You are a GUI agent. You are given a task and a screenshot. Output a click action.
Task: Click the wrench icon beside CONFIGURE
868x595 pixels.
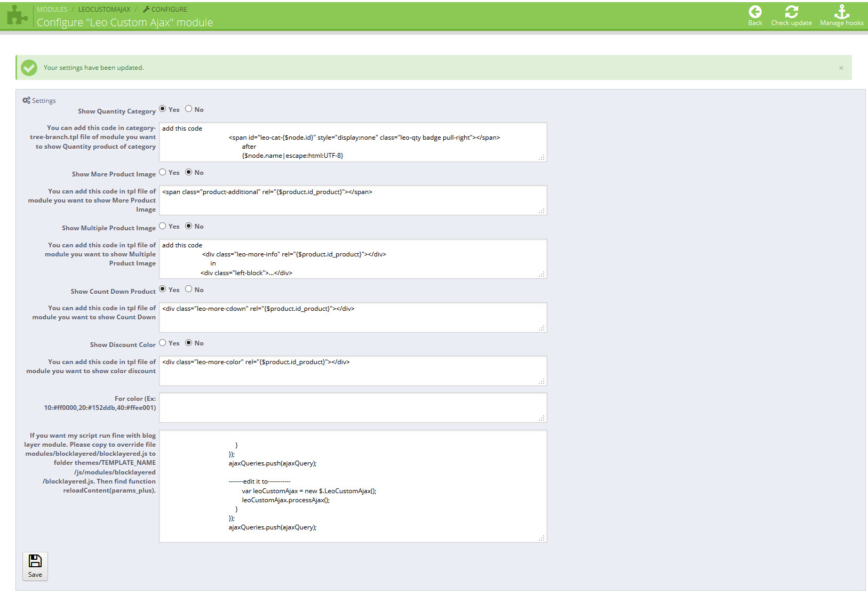click(x=146, y=9)
